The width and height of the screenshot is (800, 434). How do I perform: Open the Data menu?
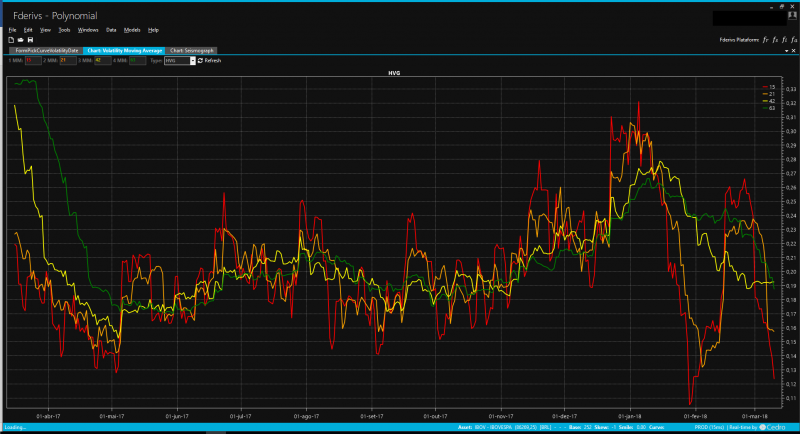[x=111, y=30]
